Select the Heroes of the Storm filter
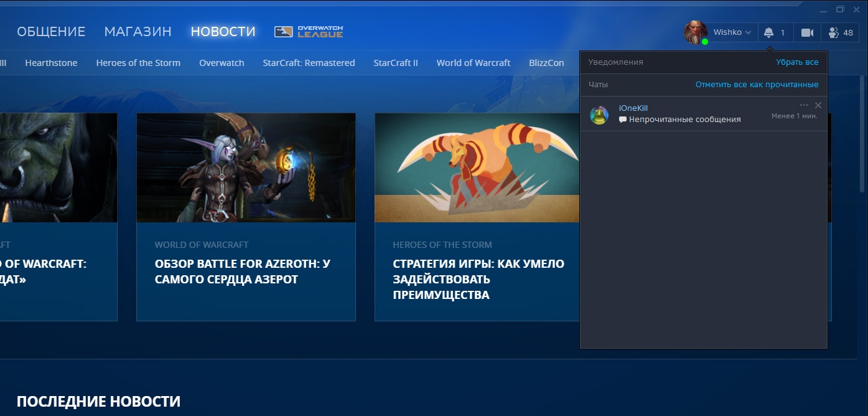Viewport: 868px width, 416px height. click(138, 63)
